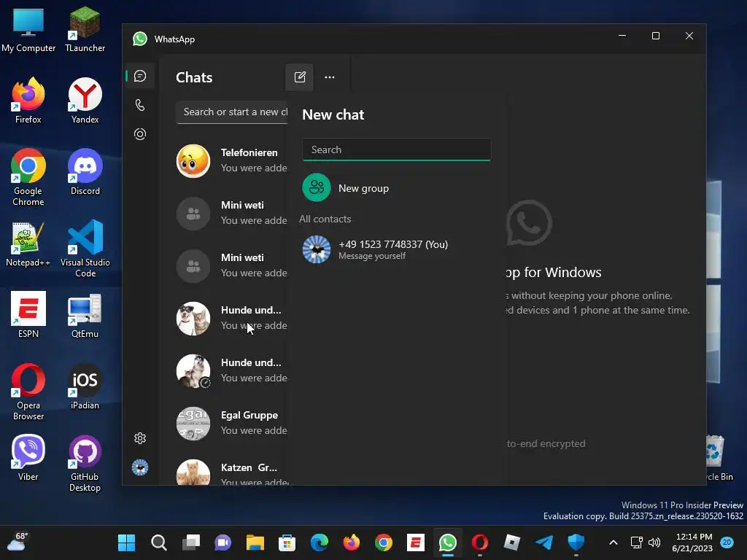Expand hidden system tray icons chevron
Screen dimensions: 747x560
pyautogui.click(x=614, y=542)
